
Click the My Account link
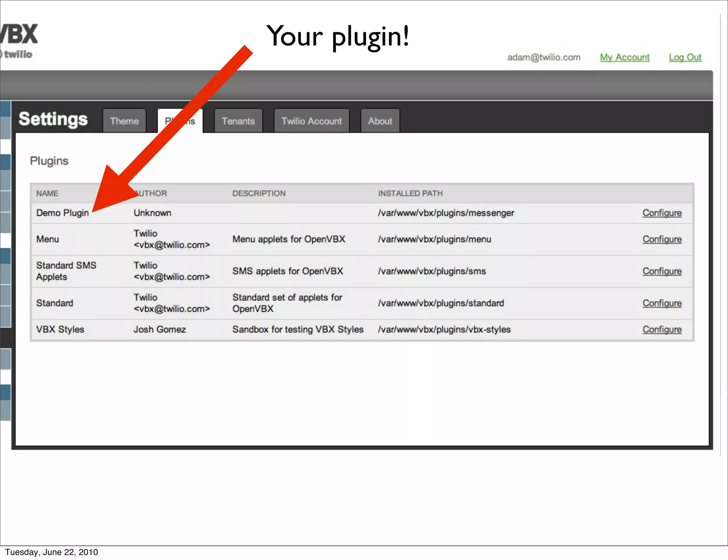point(625,57)
